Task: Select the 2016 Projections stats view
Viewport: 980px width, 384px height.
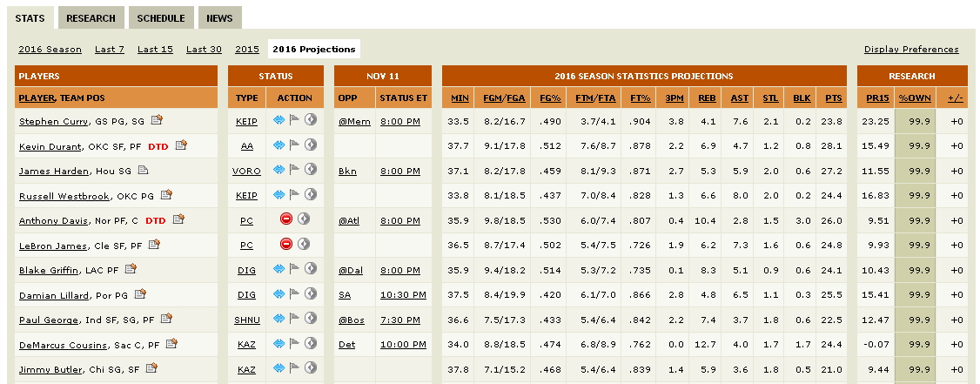Action: [x=313, y=49]
